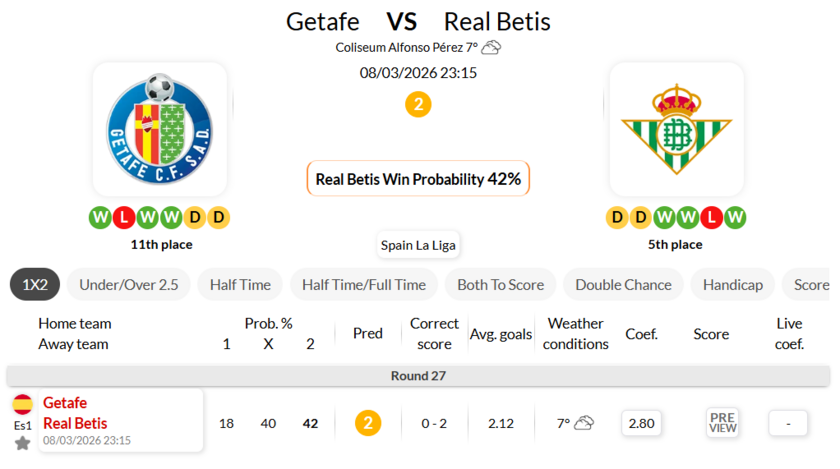This screenshot has height=469, width=840.
Task: Click the orange prediction circle in Pred column
Action: pyautogui.click(x=368, y=423)
